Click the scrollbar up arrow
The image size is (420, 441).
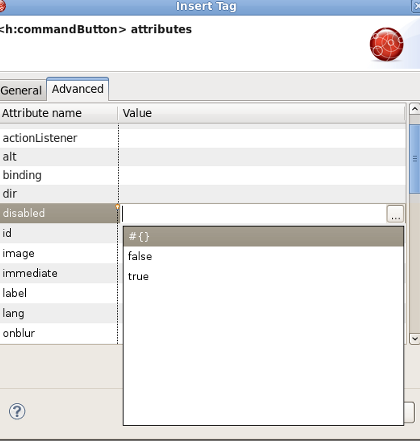pos(414,109)
